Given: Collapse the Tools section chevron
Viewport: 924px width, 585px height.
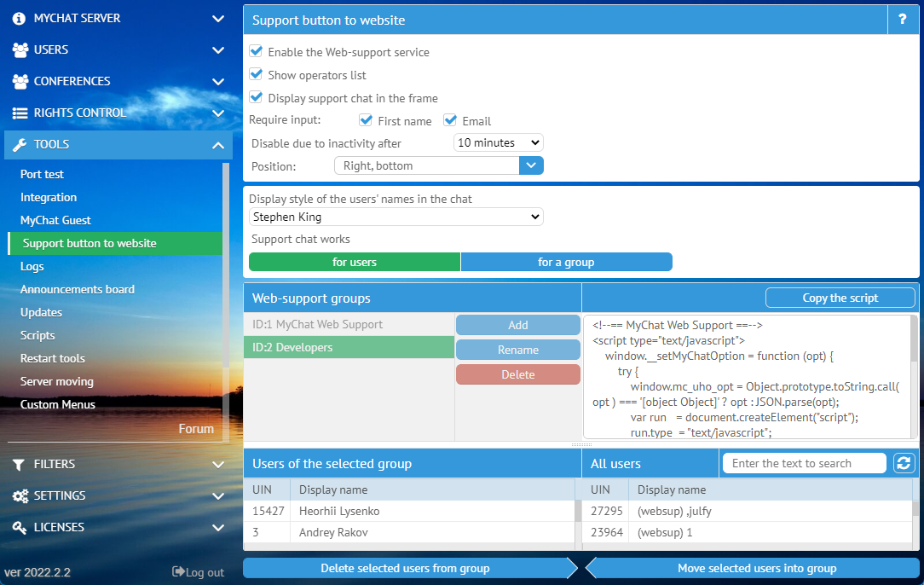Looking at the screenshot, I should click(218, 145).
